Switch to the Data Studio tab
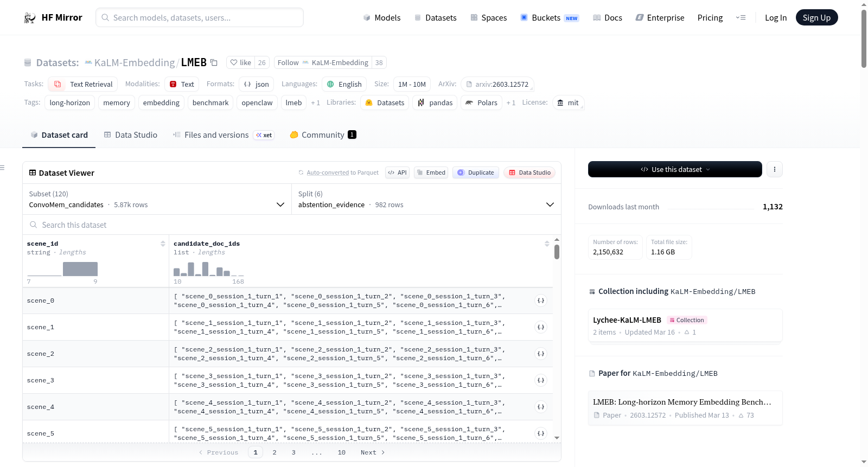This screenshot has height=467, width=868. tap(131, 135)
